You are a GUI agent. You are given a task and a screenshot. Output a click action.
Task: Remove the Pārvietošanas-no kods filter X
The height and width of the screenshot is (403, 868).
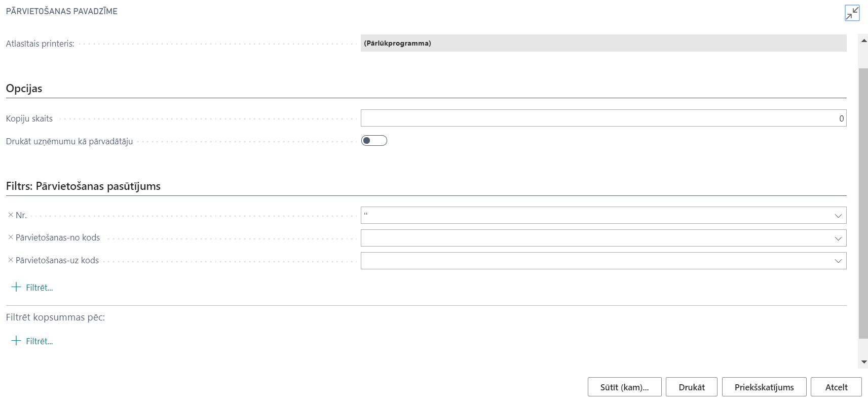click(x=11, y=237)
